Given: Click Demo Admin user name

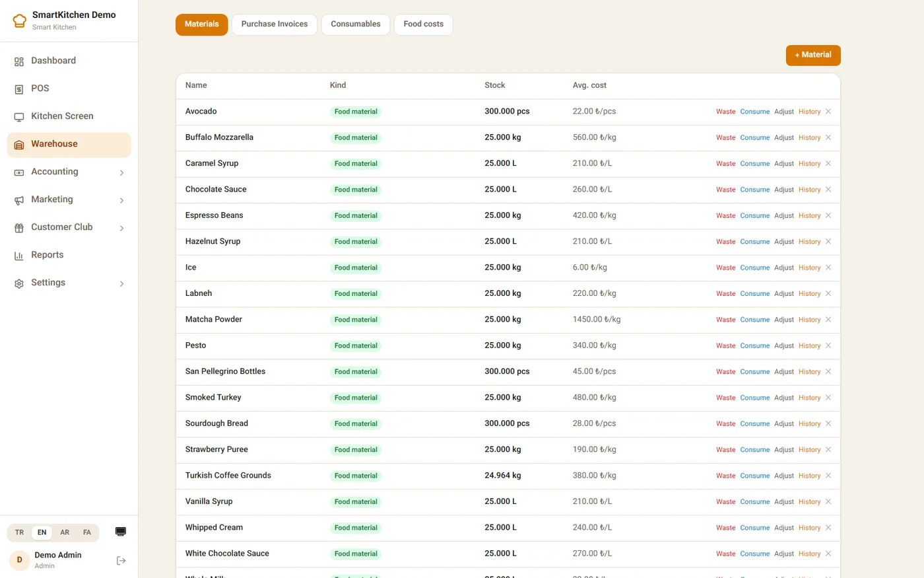Looking at the screenshot, I should 58,555.
